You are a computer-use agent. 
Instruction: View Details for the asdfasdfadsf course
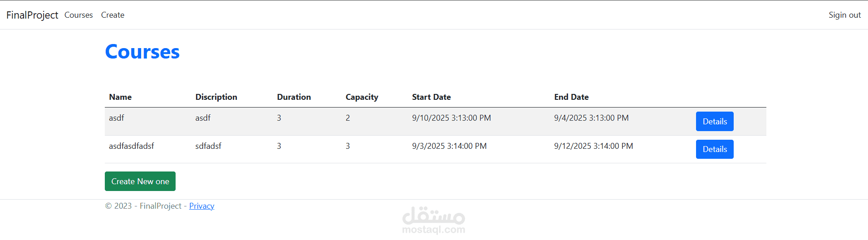pos(714,149)
